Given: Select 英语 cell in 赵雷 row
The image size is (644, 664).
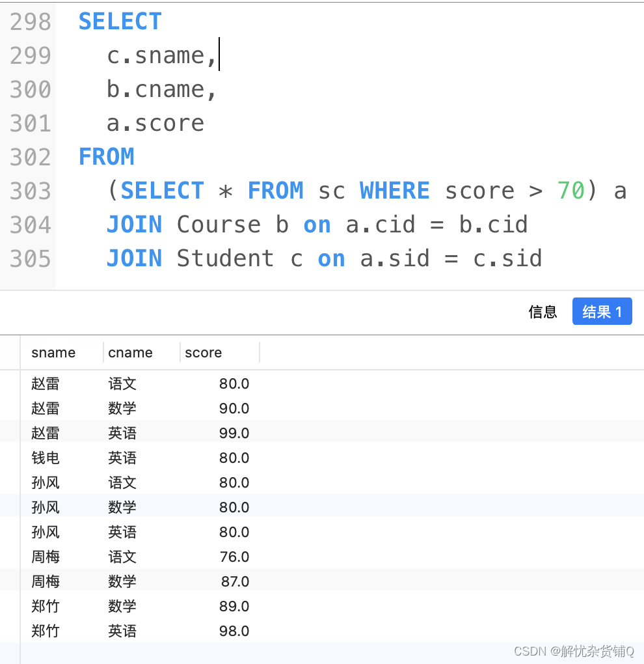Looking at the screenshot, I should [x=122, y=433].
